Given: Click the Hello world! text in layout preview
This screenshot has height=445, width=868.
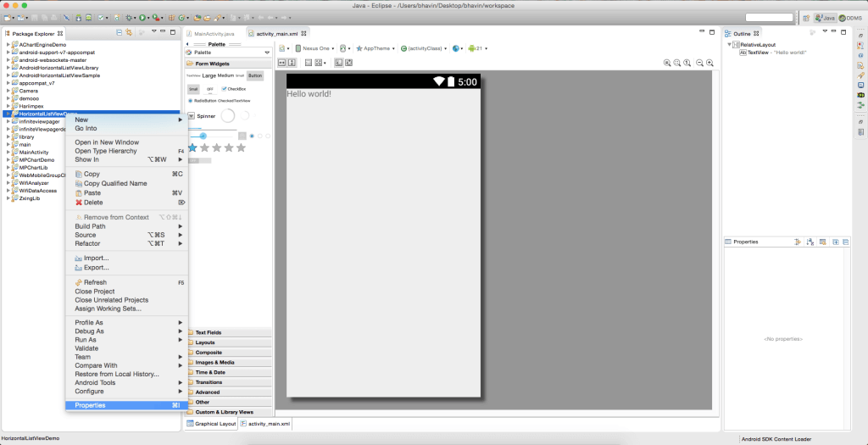Looking at the screenshot, I should click(x=309, y=94).
